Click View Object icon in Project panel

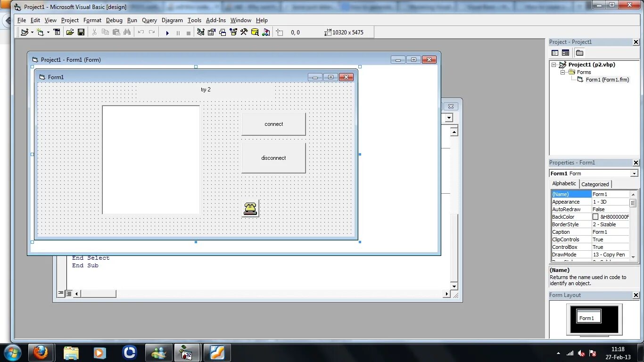[x=565, y=53]
